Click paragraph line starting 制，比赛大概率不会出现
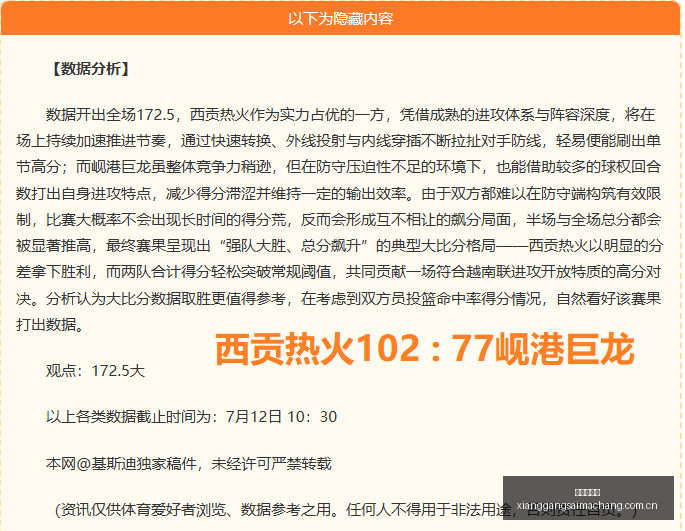The image size is (685, 531). [x=339, y=220]
